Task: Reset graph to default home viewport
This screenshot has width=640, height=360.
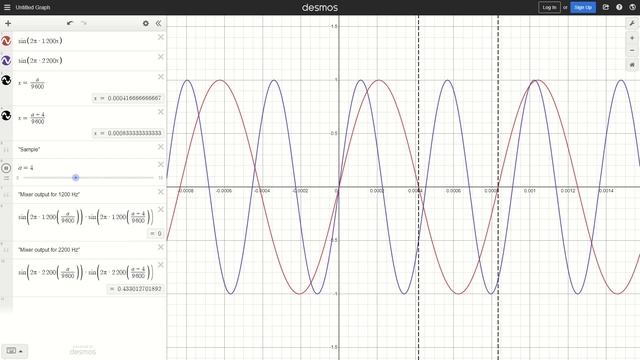Action: (x=632, y=65)
